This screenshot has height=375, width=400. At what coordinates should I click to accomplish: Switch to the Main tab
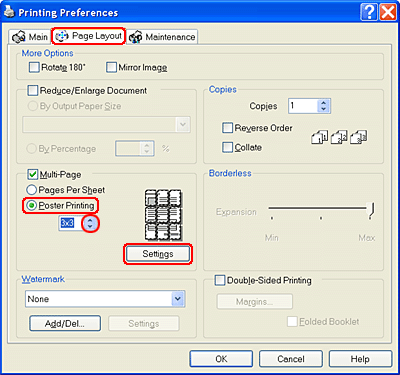point(30,37)
